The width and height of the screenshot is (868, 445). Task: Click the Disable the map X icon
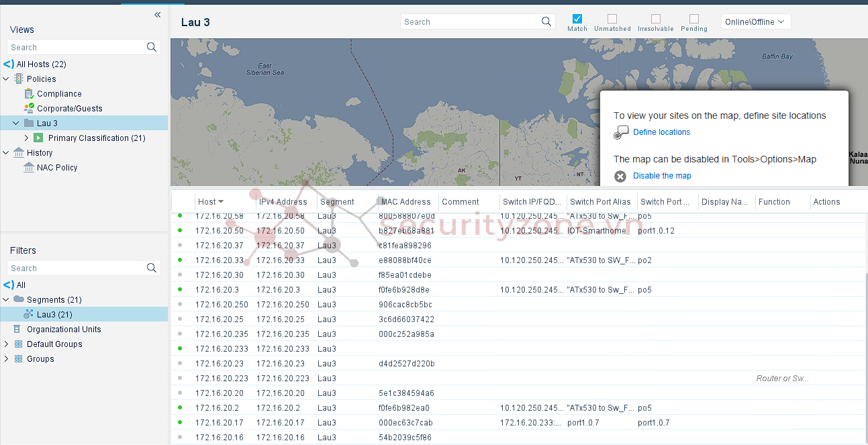(x=620, y=177)
